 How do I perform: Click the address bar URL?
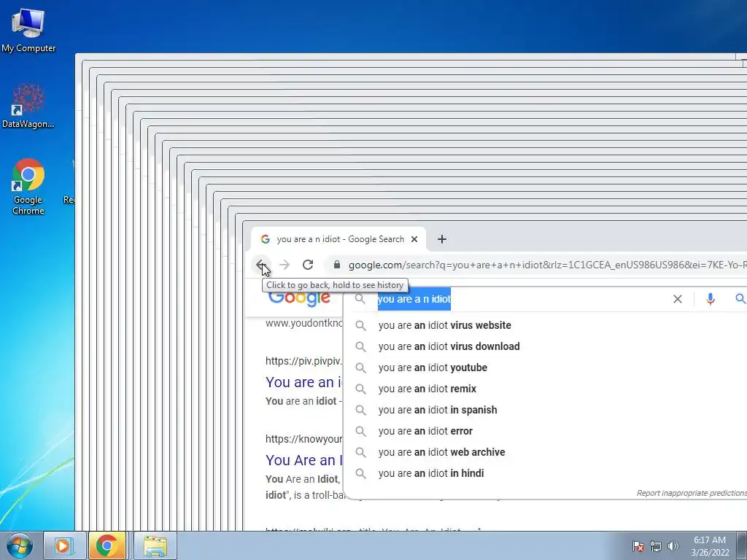547,265
